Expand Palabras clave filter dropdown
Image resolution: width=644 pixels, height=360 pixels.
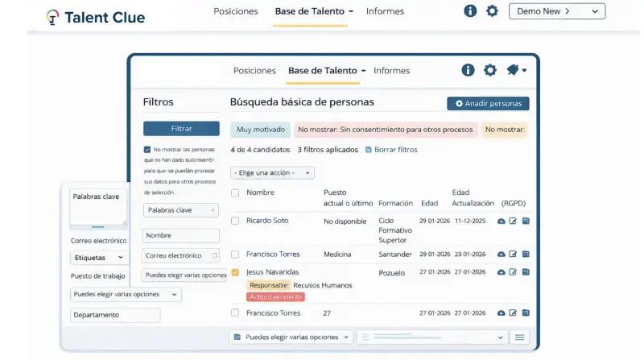[180, 210]
